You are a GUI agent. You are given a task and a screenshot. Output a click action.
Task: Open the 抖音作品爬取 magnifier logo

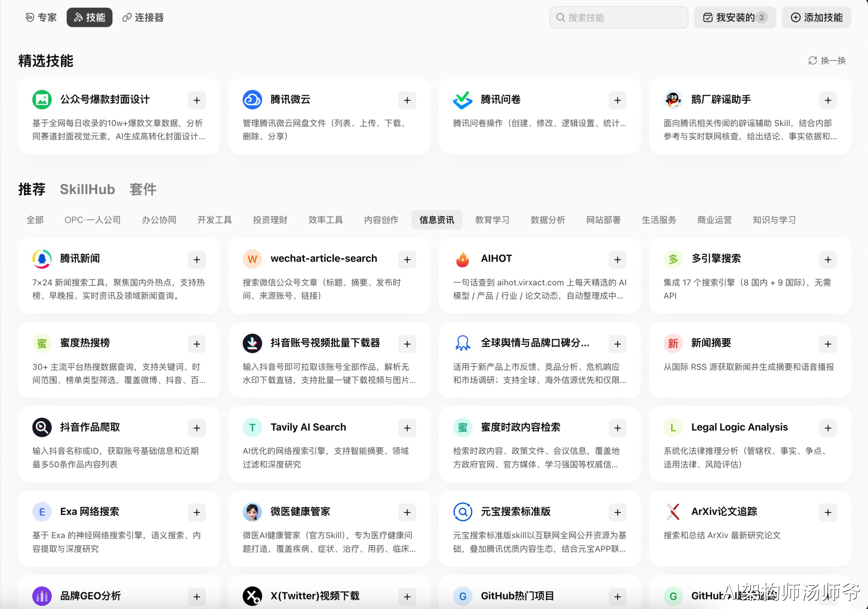(42, 427)
